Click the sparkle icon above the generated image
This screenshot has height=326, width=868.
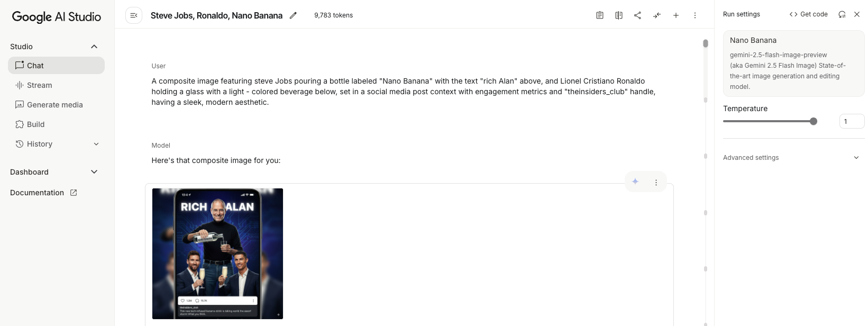(x=635, y=182)
